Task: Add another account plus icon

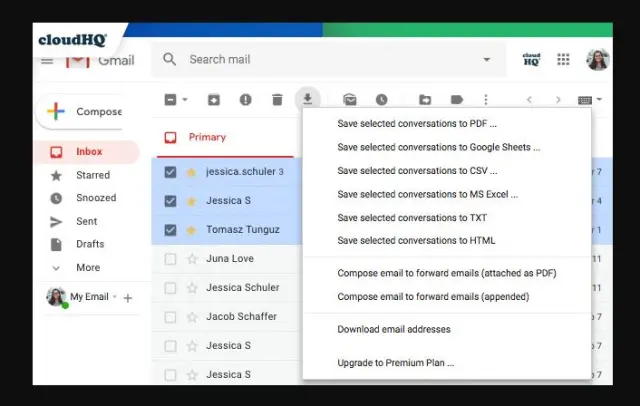Action: [128, 298]
